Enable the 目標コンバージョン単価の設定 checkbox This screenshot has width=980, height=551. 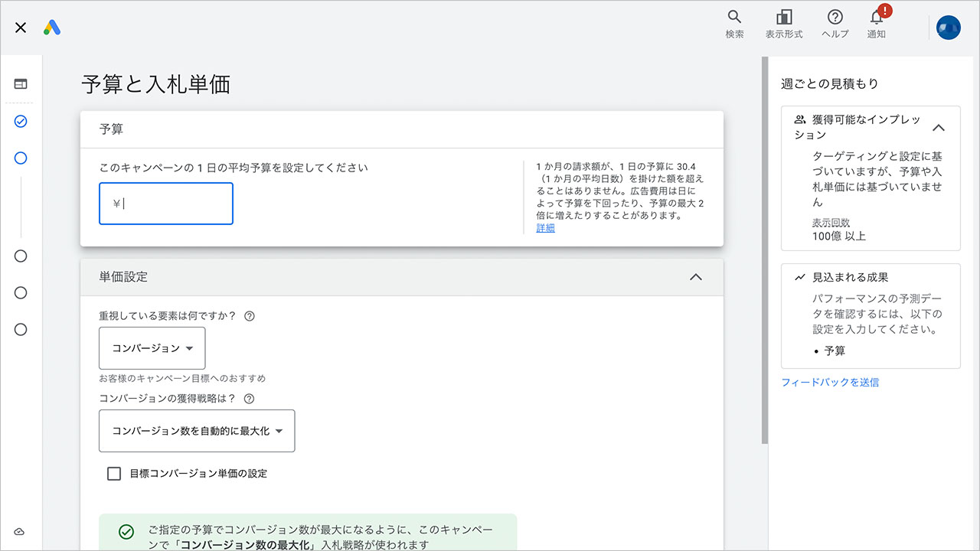(113, 473)
